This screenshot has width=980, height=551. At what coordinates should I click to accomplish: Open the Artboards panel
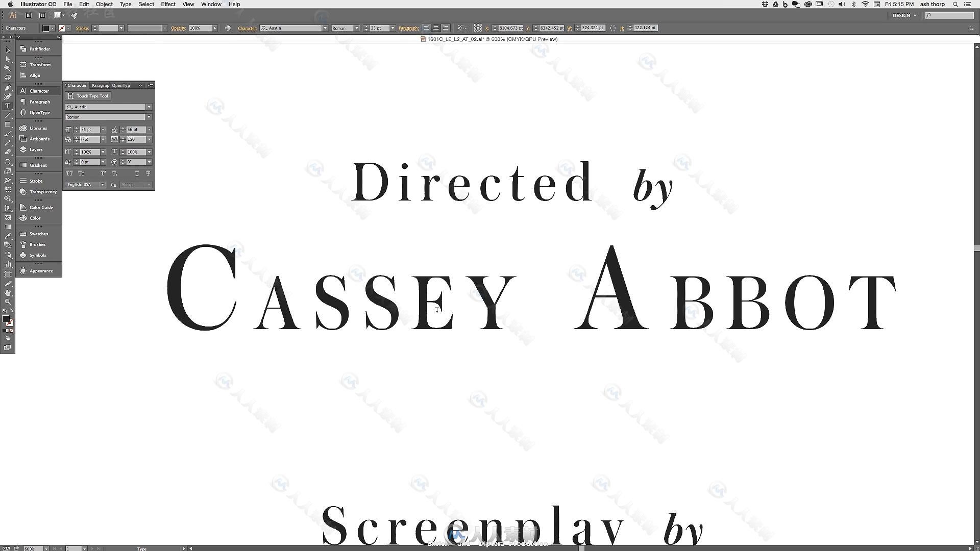coord(39,139)
